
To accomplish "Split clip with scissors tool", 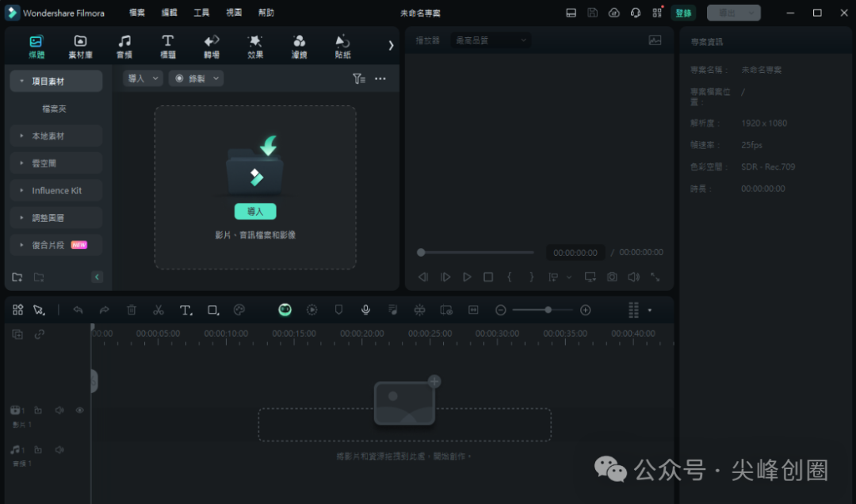I will click(x=159, y=310).
